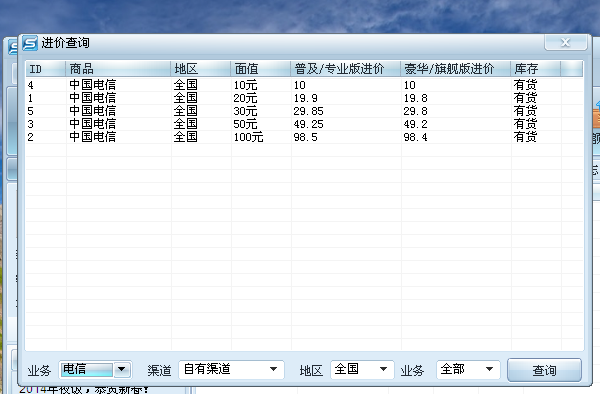Sort by the ID column header
This screenshot has height=394, width=600.
(46, 69)
